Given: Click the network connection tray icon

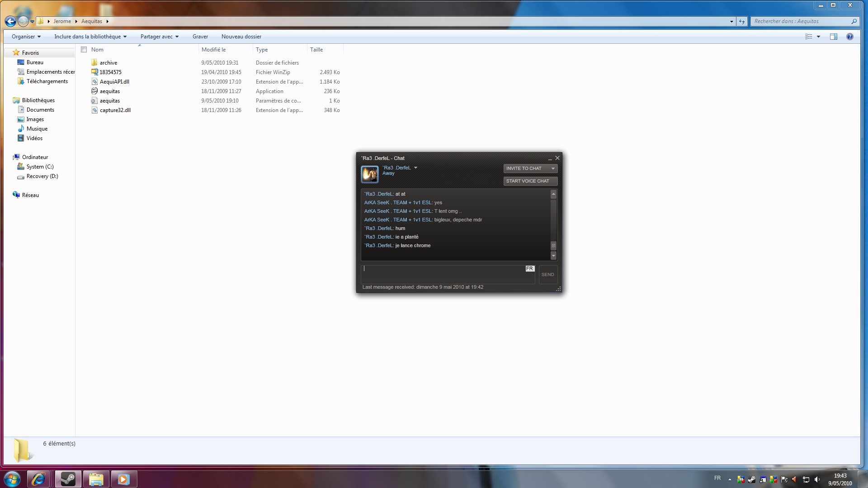Looking at the screenshot, I should tap(806, 479).
